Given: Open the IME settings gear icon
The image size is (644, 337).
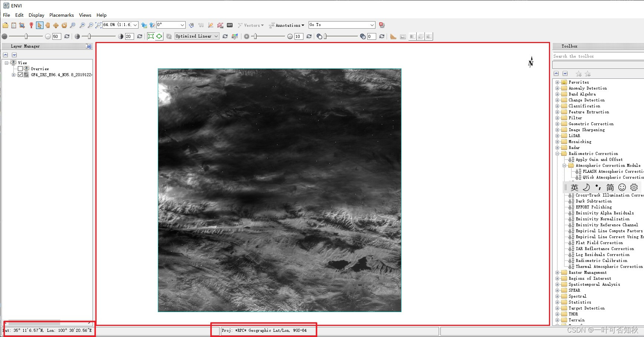Looking at the screenshot, I should [x=634, y=188].
